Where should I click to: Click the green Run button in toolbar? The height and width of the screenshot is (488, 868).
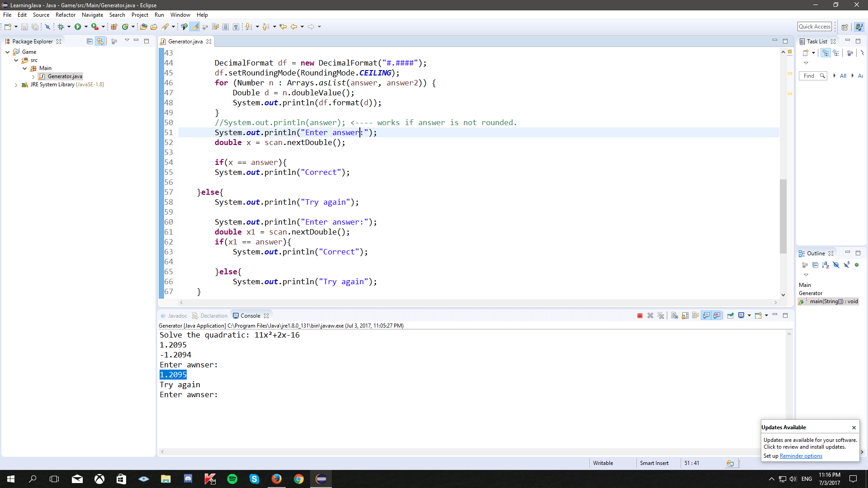point(78,27)
